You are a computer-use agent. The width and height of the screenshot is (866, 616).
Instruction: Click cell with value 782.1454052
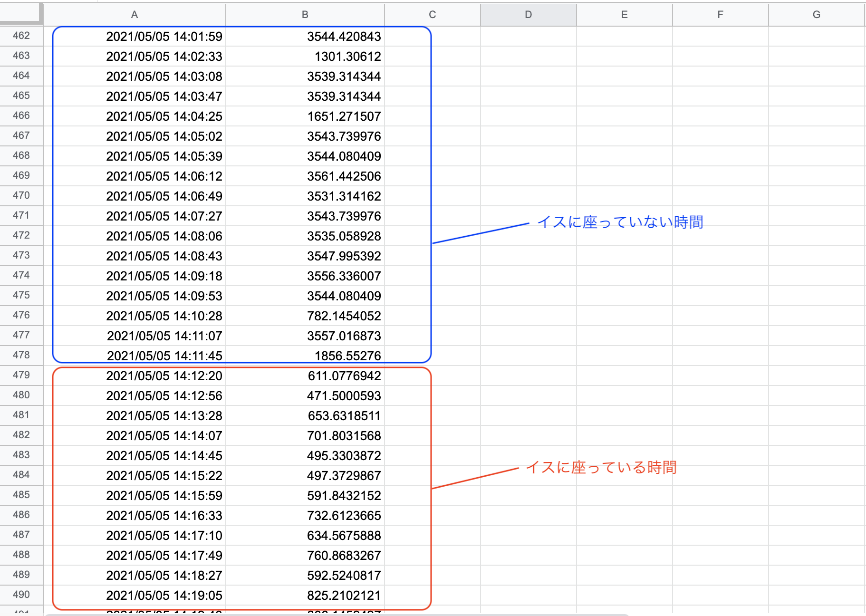[x=344, y=316]
